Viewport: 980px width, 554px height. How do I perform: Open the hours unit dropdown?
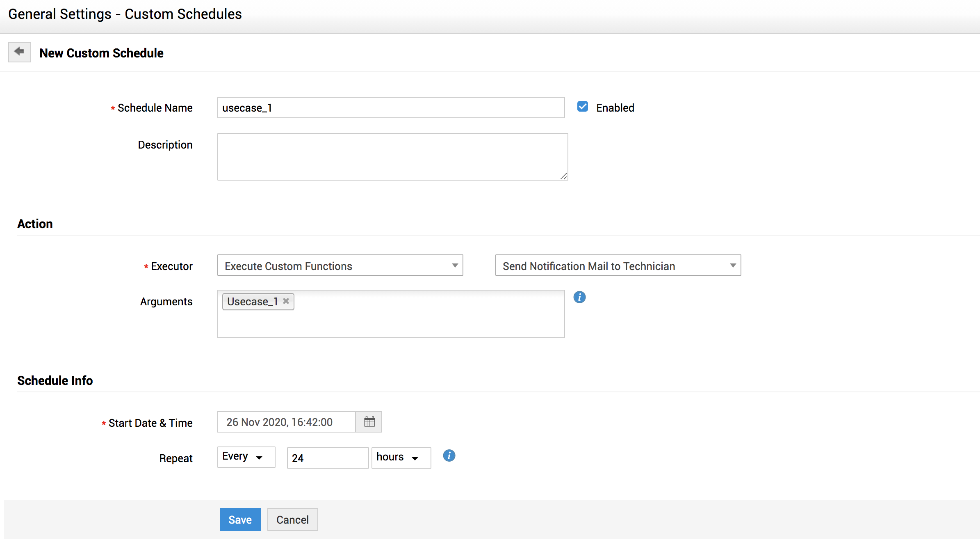point(401,458)
